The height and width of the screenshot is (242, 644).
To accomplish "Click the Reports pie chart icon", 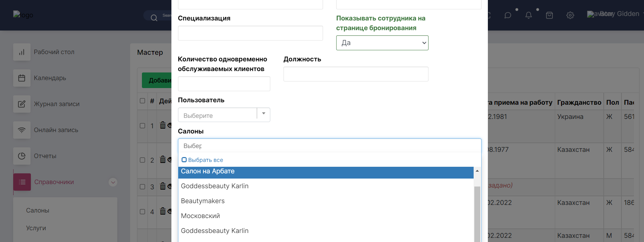I will (22, 156).
